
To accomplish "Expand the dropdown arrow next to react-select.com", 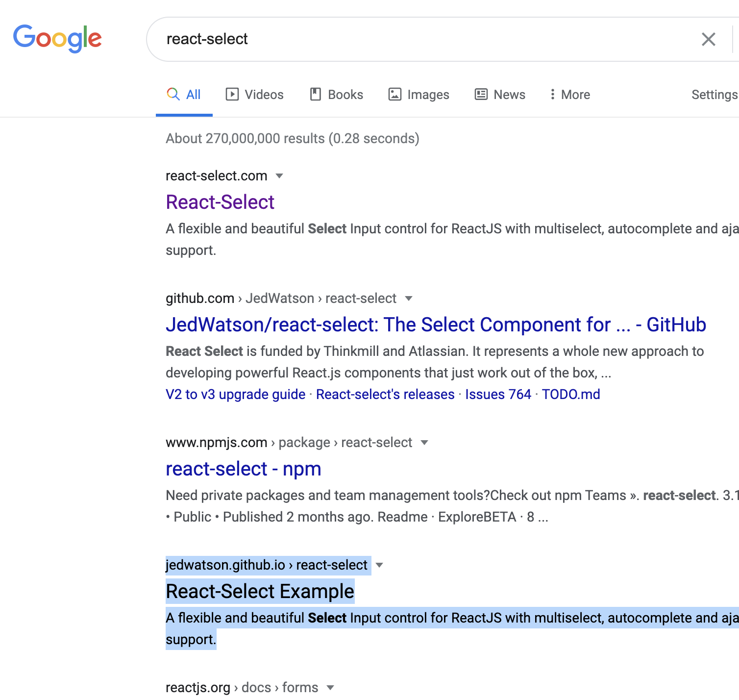I will tap(279, 176).
